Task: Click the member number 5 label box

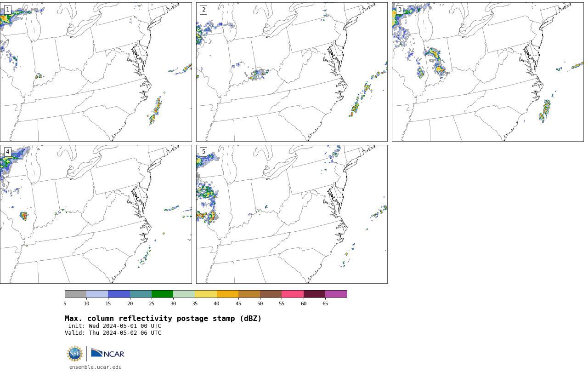Action: (x=204, y=152)
